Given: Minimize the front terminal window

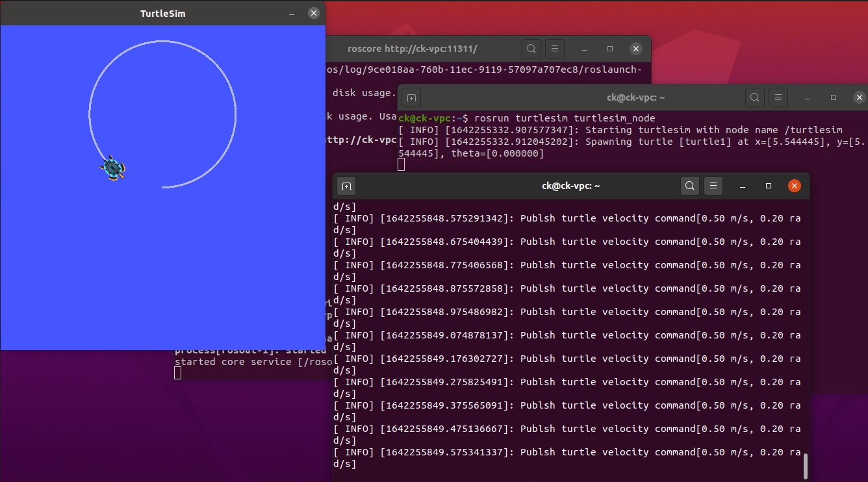Looking at the screenshot, I should (x=743, y=186).
